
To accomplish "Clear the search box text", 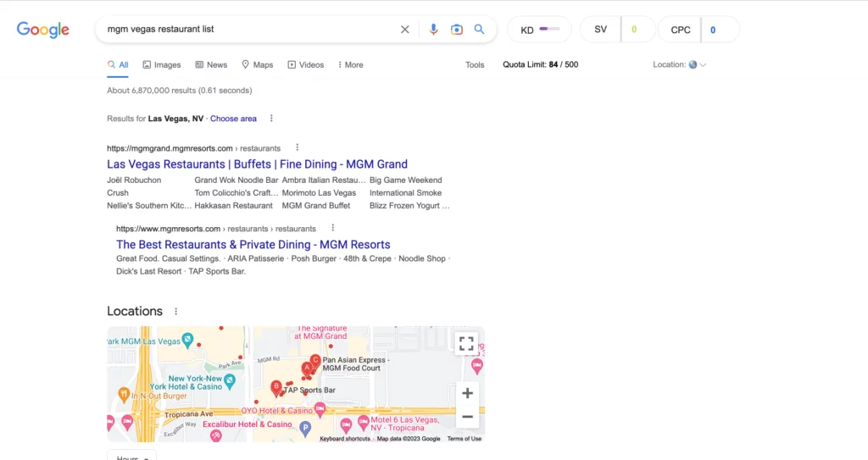I will coord(404,30).
